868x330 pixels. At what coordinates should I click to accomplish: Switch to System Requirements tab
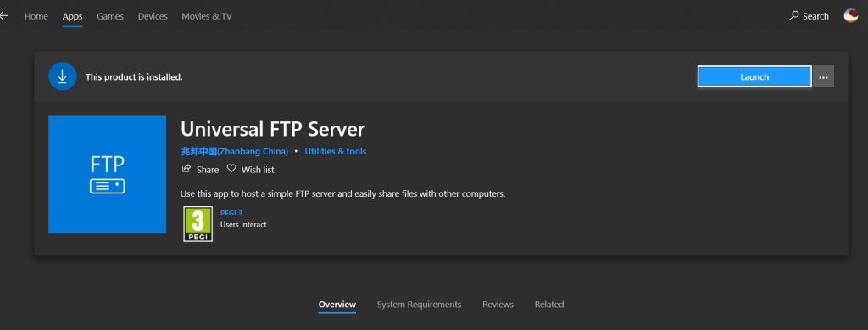[x=419, y=305]
